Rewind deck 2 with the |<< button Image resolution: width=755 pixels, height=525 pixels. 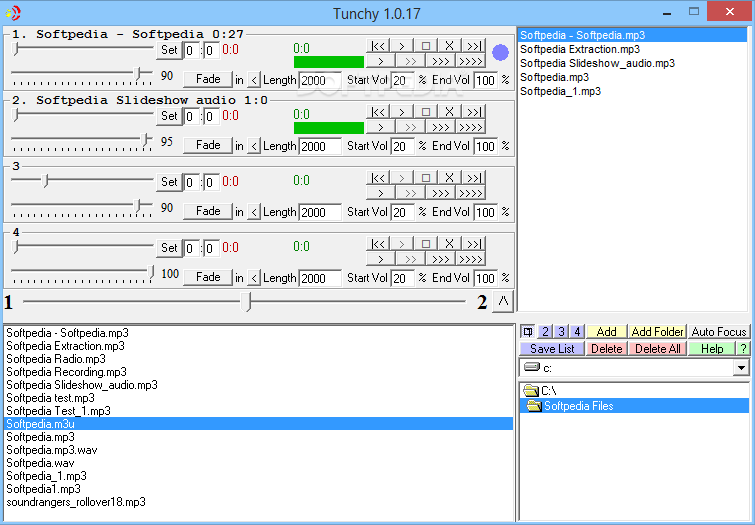(x=378, y=112)
